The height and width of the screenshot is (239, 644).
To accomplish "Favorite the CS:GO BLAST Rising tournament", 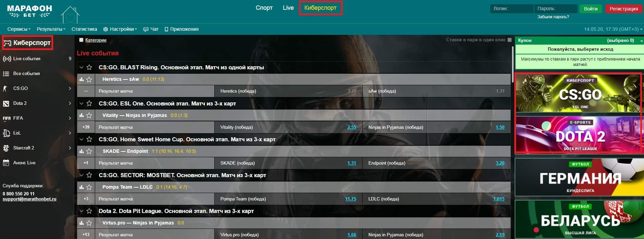I will tap(89, 67).
